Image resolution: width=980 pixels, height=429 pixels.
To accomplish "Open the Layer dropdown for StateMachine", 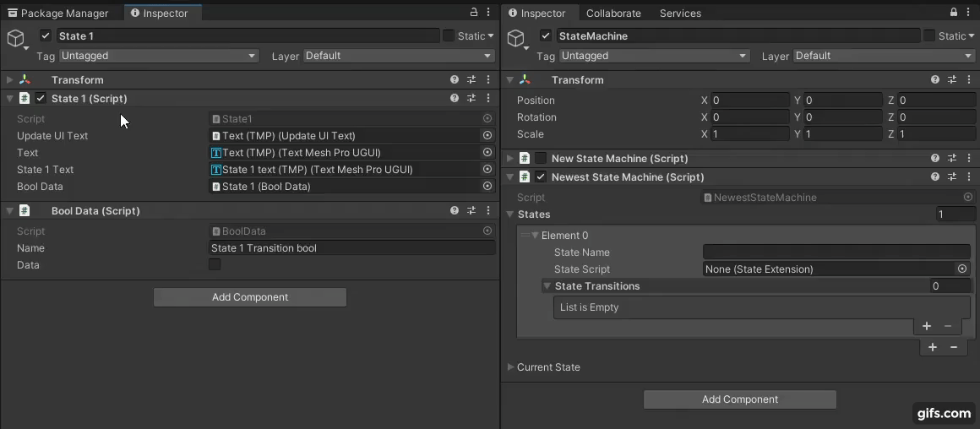I will pos(883,56).
